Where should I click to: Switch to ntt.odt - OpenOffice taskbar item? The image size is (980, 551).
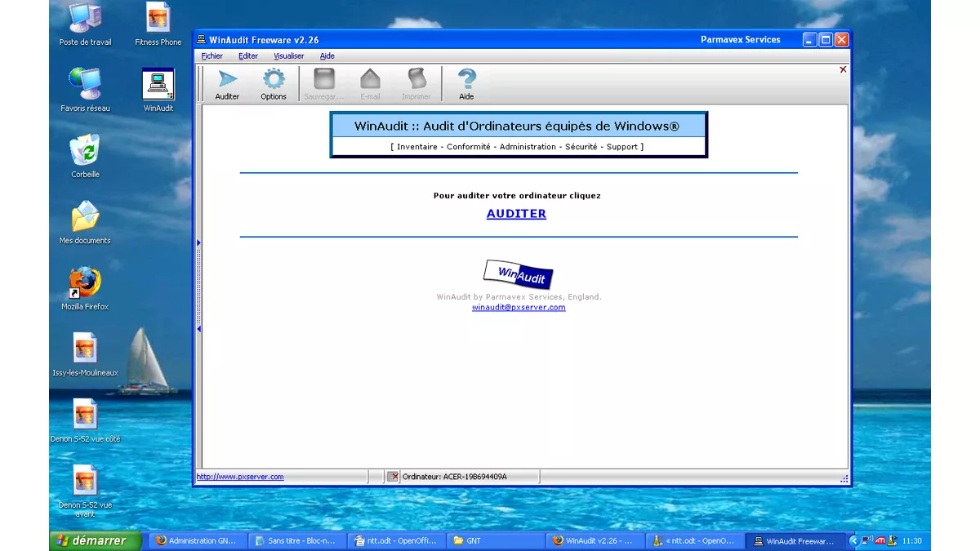396,540
